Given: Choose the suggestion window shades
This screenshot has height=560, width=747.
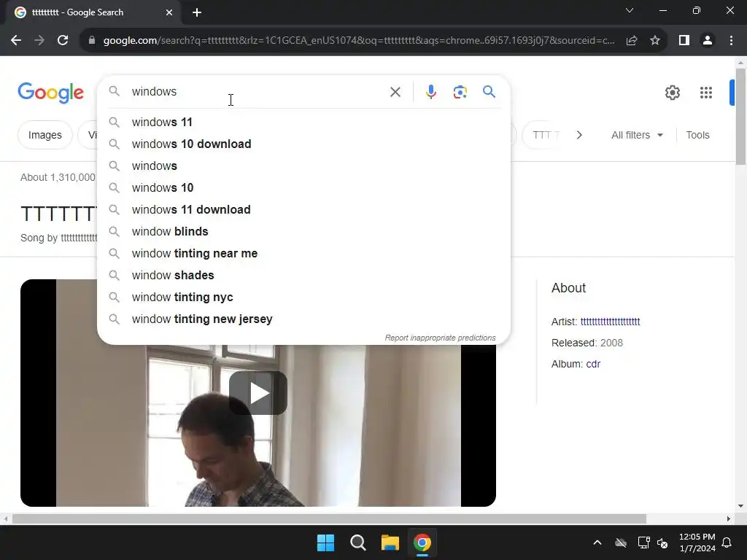Looking at the screenshot, I should click(304, 276).
